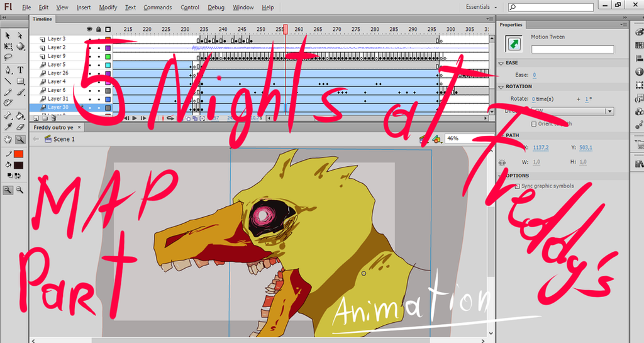Viewport: 644px width, 343px height.
Task: Select the Selection arrow tool
Action: tap(8, 36)
